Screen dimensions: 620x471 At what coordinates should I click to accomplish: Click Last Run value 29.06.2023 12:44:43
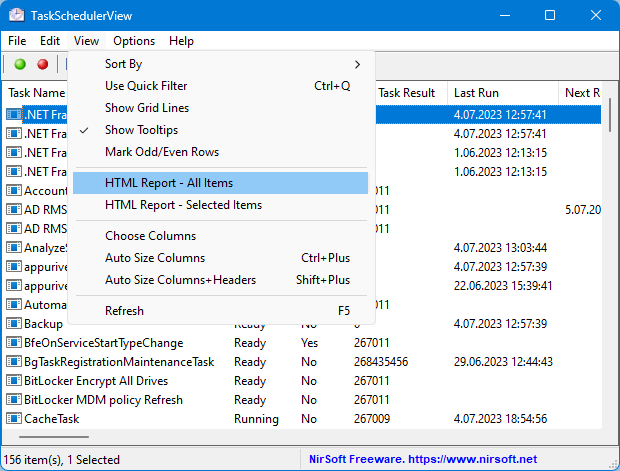pos(503,361)
